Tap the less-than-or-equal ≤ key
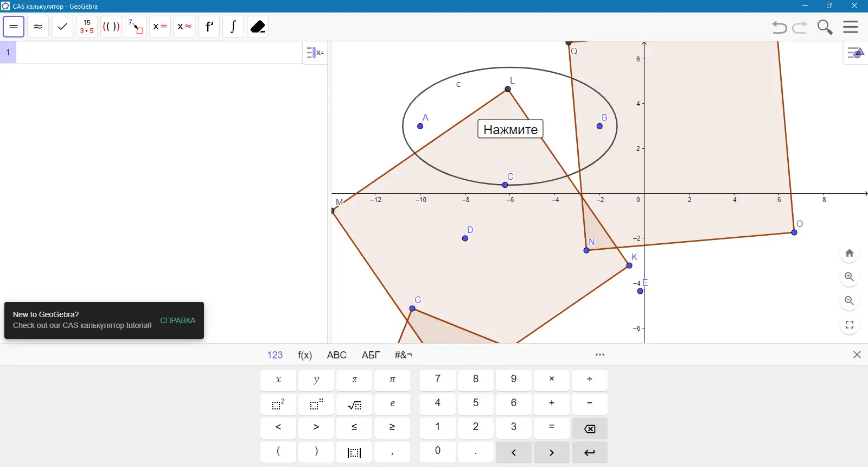868x467 pixels. 354,428
